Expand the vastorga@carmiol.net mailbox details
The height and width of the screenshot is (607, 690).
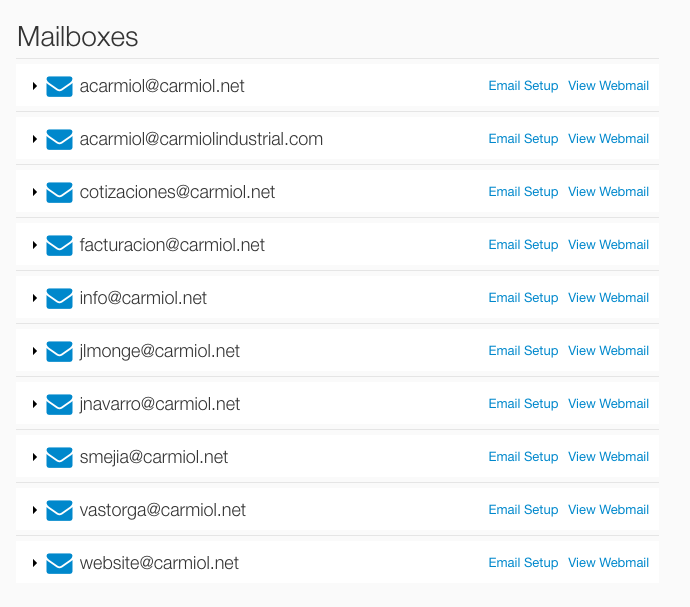[35, 510]
